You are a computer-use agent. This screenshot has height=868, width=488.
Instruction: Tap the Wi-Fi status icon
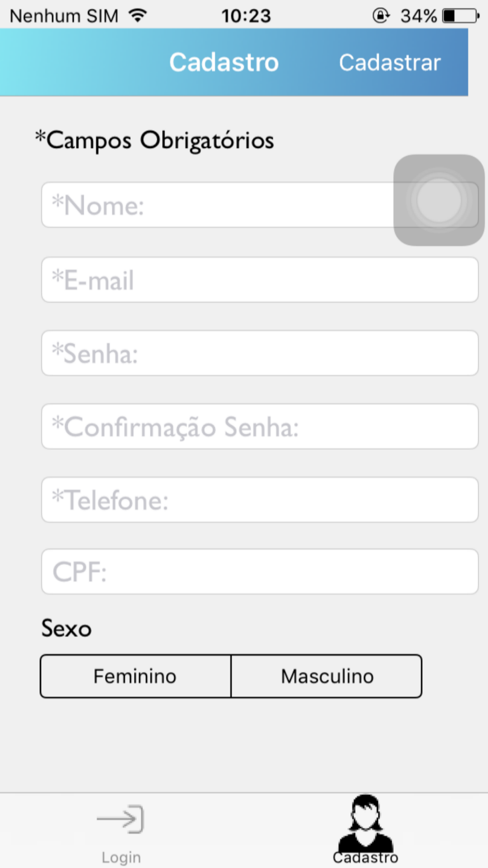pos(138,16)
